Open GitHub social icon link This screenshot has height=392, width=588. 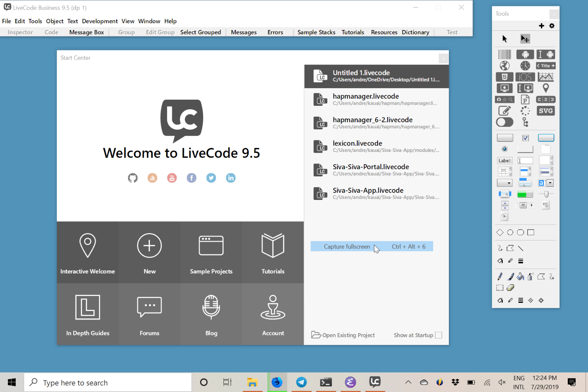click(x=133, y=178)
